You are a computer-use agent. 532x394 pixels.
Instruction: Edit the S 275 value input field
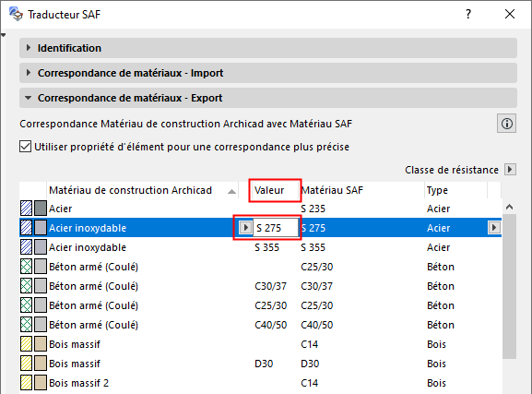(276, 228)
